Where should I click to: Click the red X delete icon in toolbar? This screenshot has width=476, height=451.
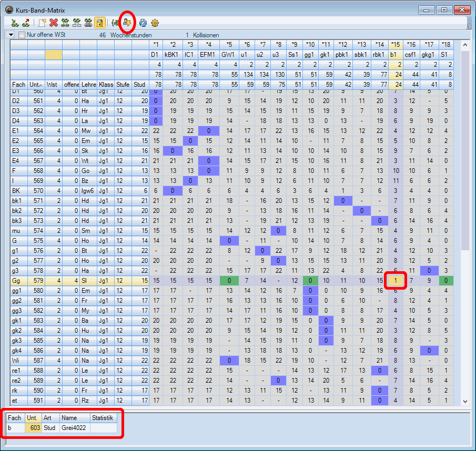pyautogui.click(x=53, y=23)
